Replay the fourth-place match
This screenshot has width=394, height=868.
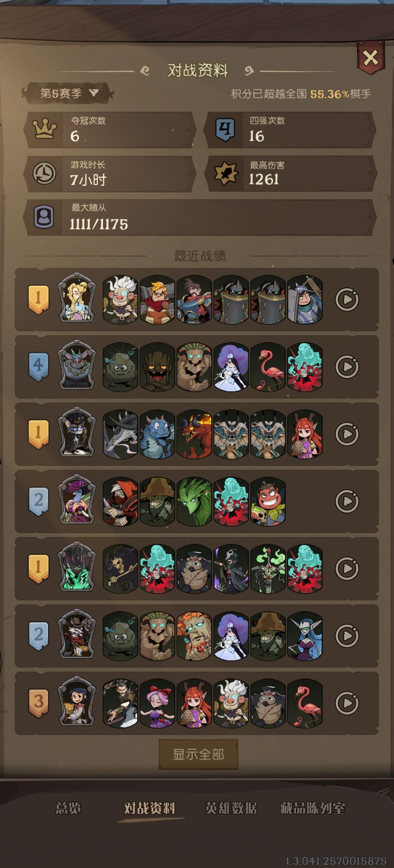point(347,367)
